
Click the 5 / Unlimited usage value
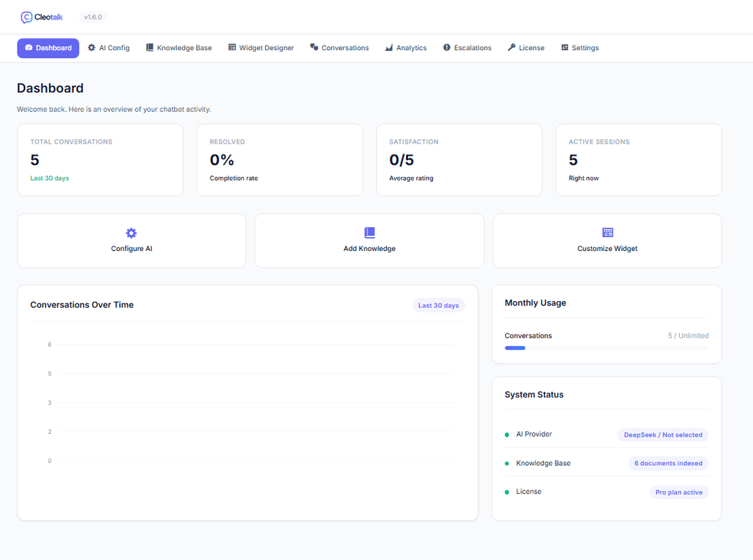[688, 335]
